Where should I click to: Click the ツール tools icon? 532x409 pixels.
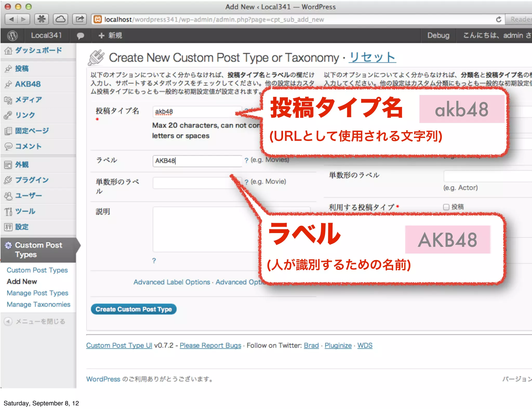point(8,212)
